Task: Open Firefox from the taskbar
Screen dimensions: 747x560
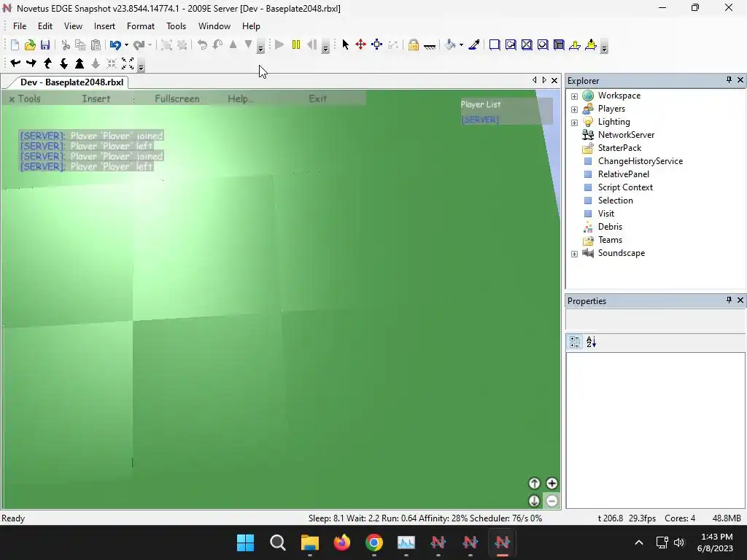Action: tap(342, 542)
